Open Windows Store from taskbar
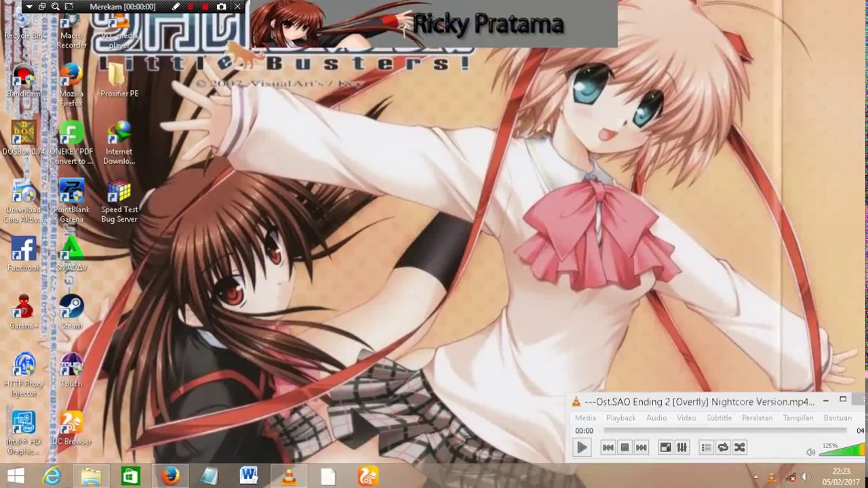Viewport: 868px width, 488px height. point(130,476)
